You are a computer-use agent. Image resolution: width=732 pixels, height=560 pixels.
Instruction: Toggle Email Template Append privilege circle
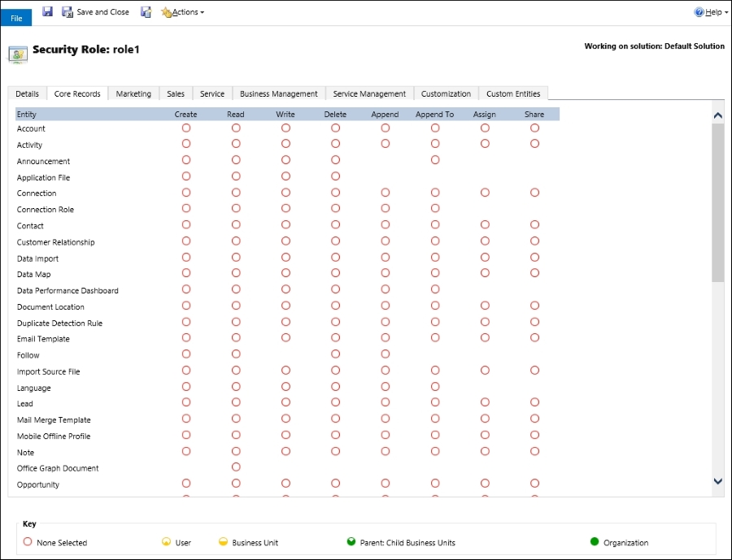[386, 337]
